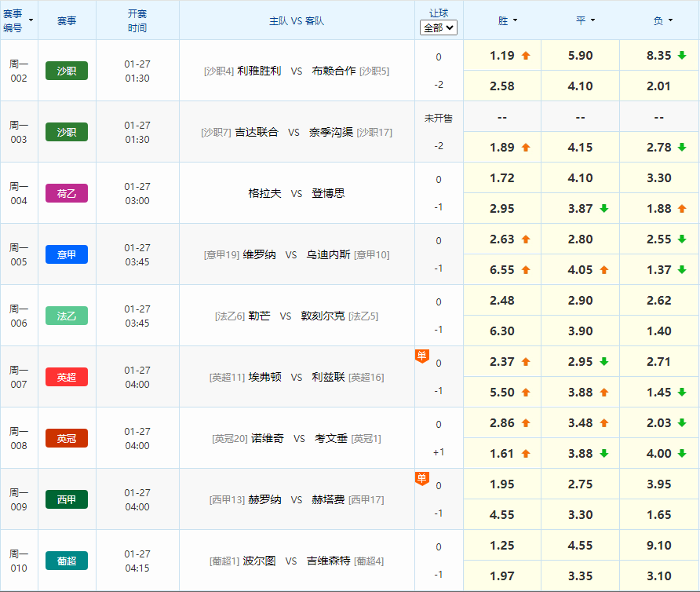Select handicap win odds 5.50 match 007
This screenshot has height=592, width=700.
(x=502, y=392)
